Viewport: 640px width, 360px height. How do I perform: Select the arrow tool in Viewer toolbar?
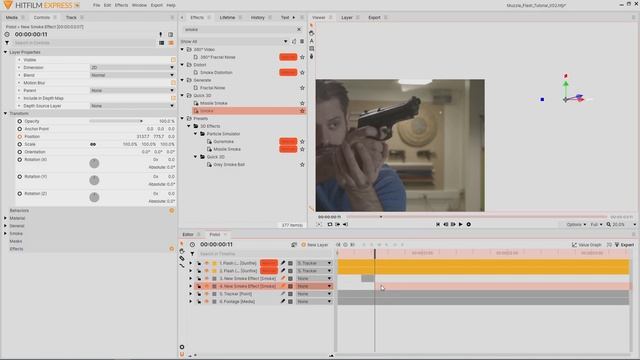point(311,26)
